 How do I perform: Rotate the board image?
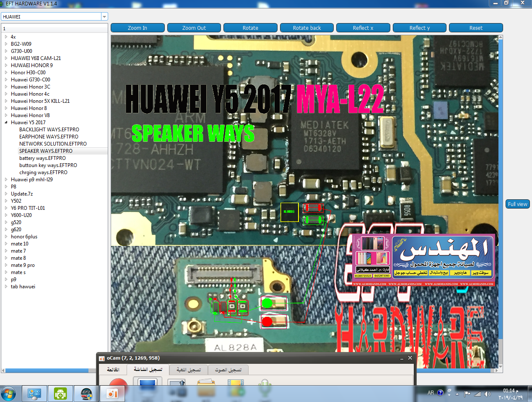coord(250,28)
